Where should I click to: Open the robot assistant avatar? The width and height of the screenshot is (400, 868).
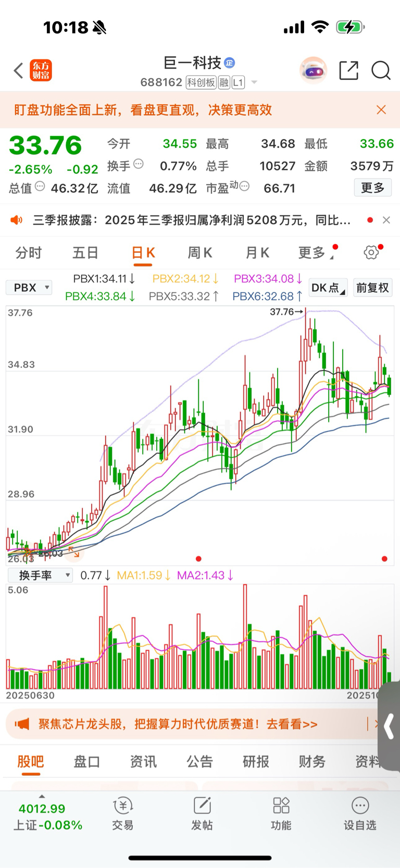click(x=313, y=70)
